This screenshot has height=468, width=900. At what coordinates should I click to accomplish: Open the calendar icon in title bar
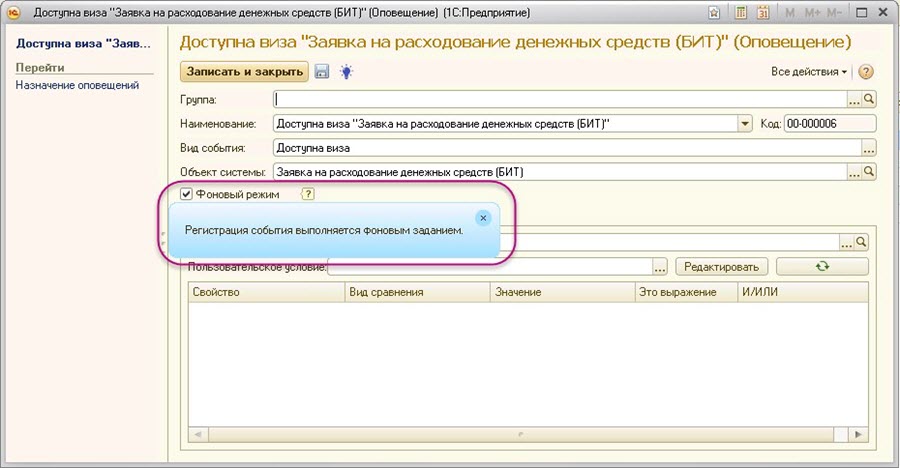pyautogui.click(x=763, y=13)
